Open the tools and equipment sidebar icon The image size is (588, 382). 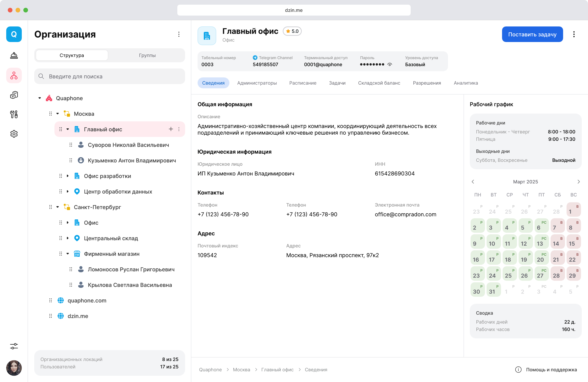click(x=14, y=114)
